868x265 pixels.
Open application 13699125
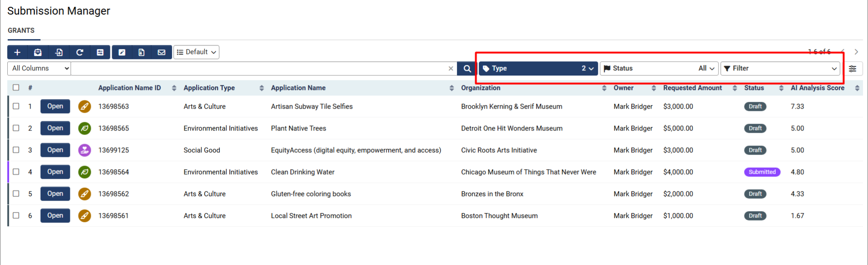[x=55, y=150]
